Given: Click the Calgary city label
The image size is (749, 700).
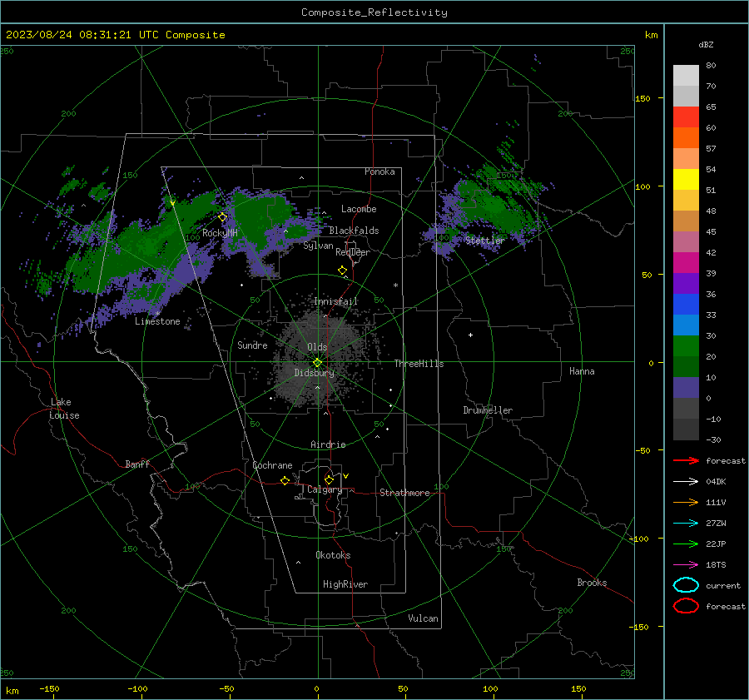Looking at the screenshot, I should click(325, 489).
